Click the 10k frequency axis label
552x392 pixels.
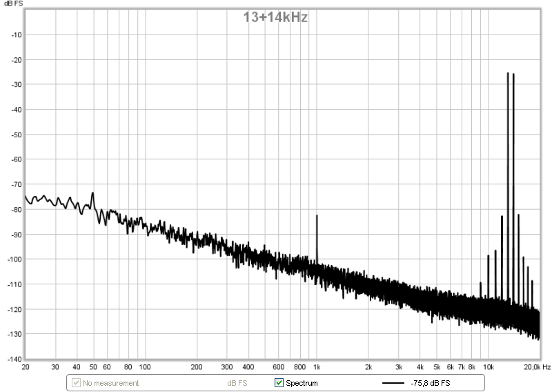coord(489,367)
